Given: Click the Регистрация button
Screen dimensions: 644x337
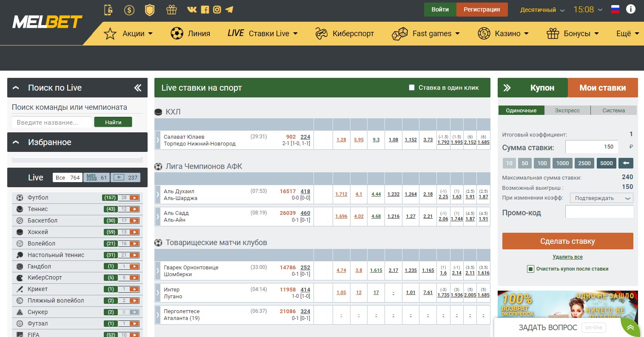Looking at the screenshot, I should [x=482, y=9].
